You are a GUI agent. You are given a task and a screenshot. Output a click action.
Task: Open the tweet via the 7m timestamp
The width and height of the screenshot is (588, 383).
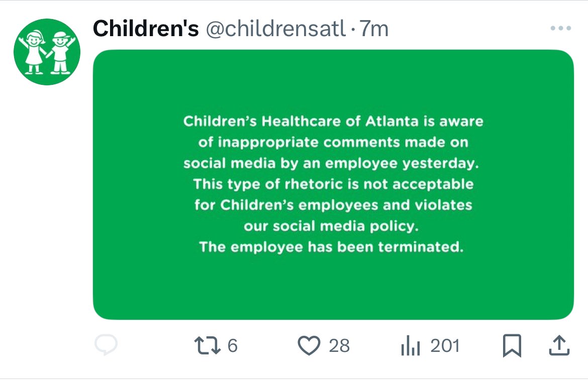(374, 29)
